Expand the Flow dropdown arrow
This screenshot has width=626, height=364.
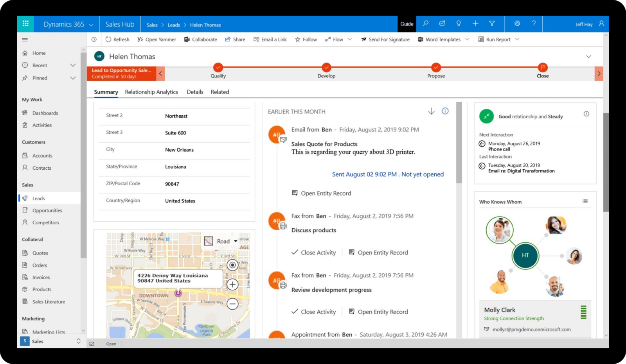[350, 39]
